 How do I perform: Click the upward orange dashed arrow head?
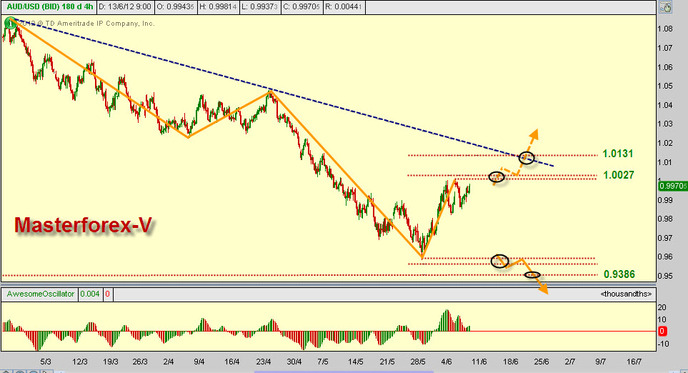pos(534,134)
